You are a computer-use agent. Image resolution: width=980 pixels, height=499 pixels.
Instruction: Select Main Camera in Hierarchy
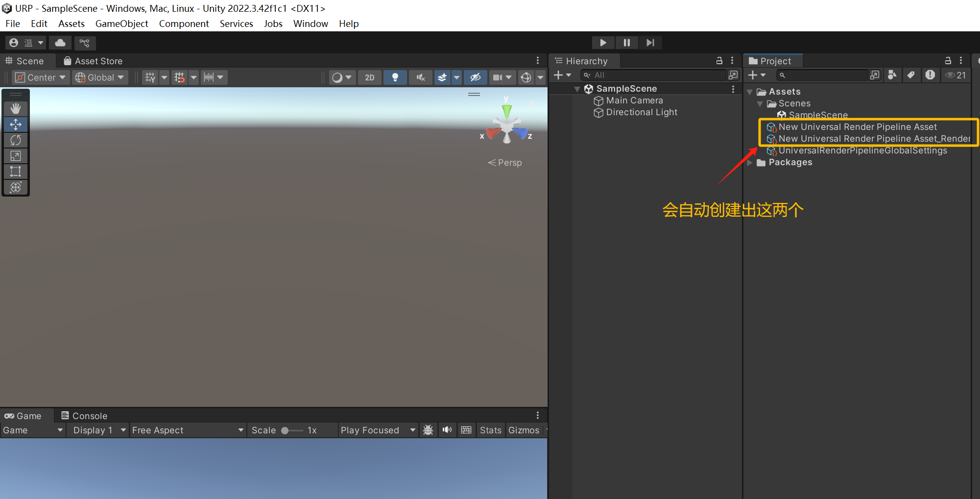[634, 100]
